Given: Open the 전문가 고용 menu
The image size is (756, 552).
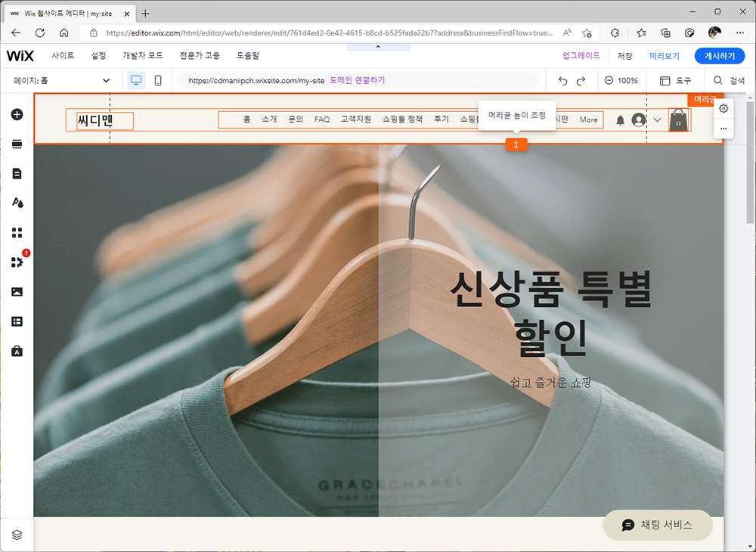Looking at the screenshot, I should click(200, 55).
